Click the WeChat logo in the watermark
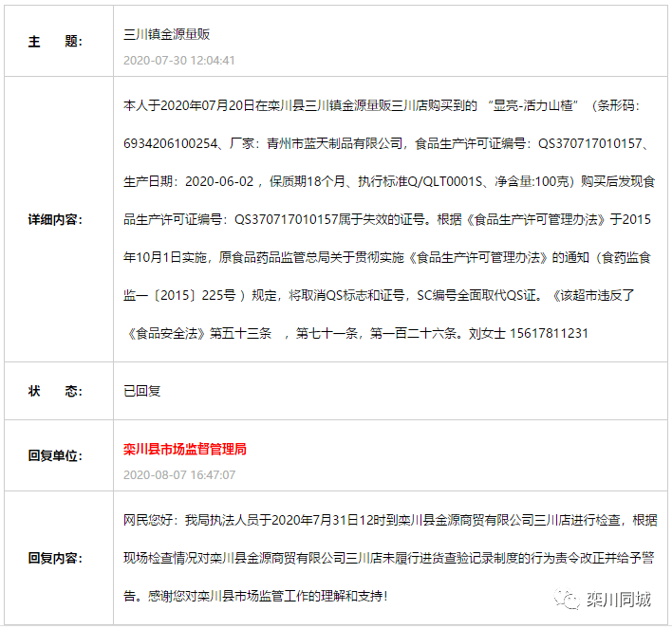 point(569,599)
